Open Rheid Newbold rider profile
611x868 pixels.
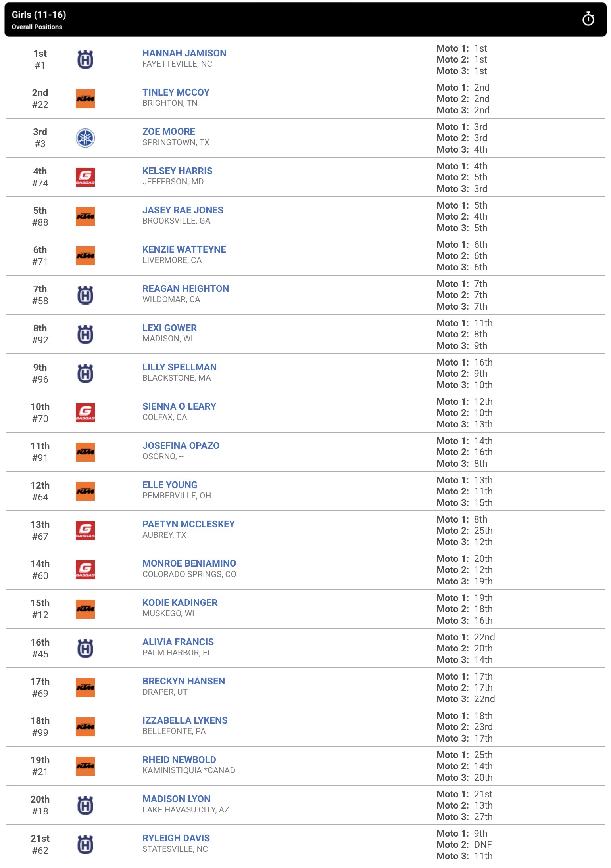[179, 760]
